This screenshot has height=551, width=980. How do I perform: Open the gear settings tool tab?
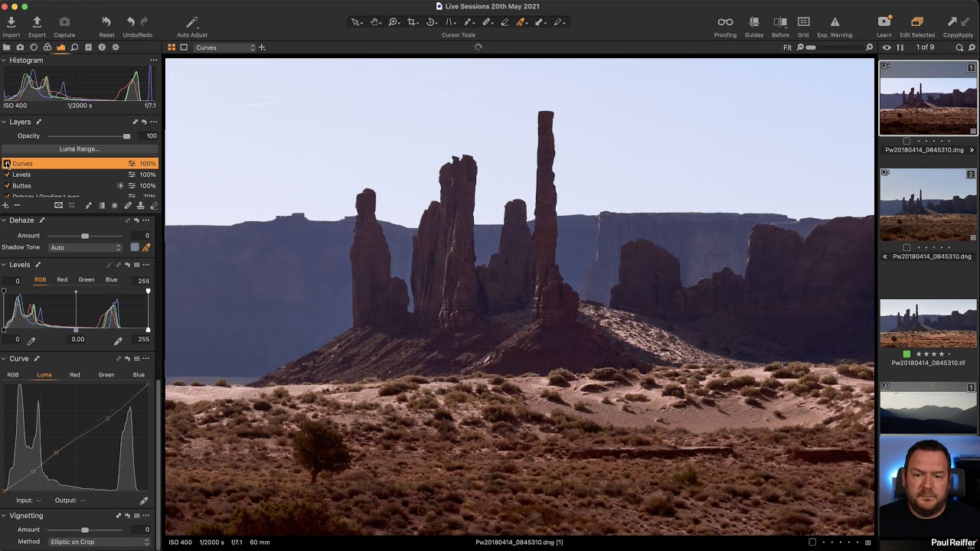point(116,47)
